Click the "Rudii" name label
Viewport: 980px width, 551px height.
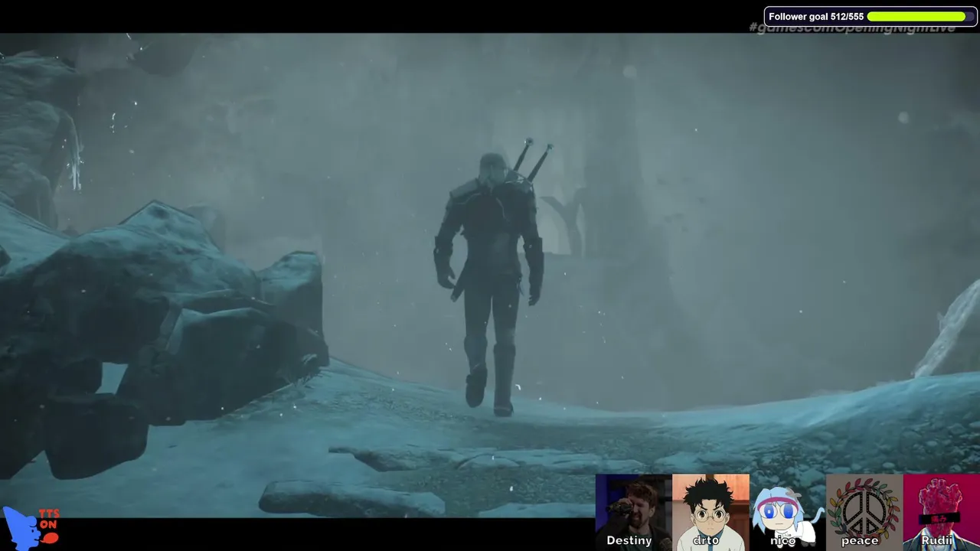[x=937, y=541]
